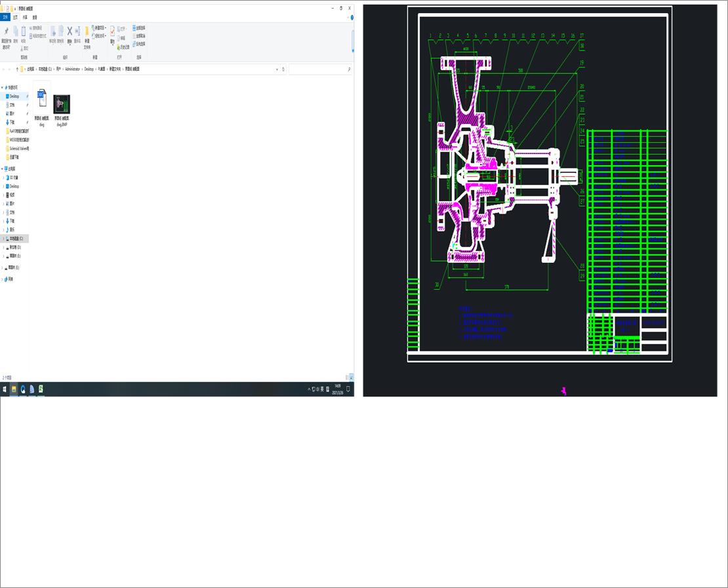Viewport: 728px width, 588px height.
Task: Show hidden system tray icons
Action: [x=309, y=389]
